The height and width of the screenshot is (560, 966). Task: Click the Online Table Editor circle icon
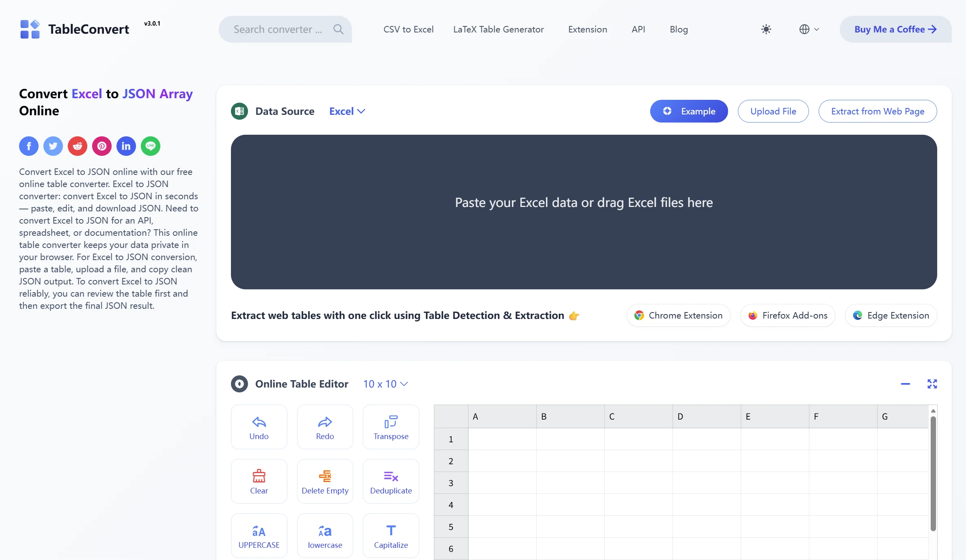point(239,384)
